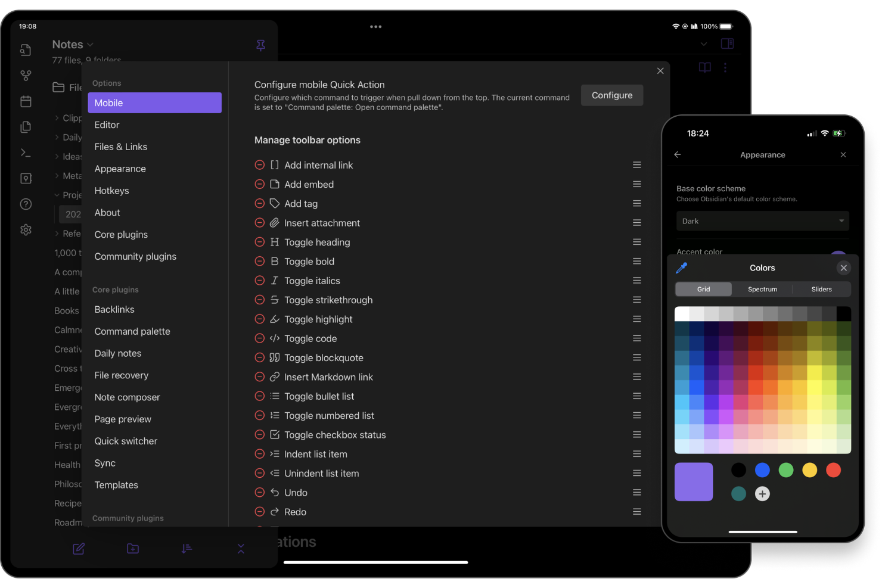
Task: Open the Appearance settings section
Action: coord(120,169)
